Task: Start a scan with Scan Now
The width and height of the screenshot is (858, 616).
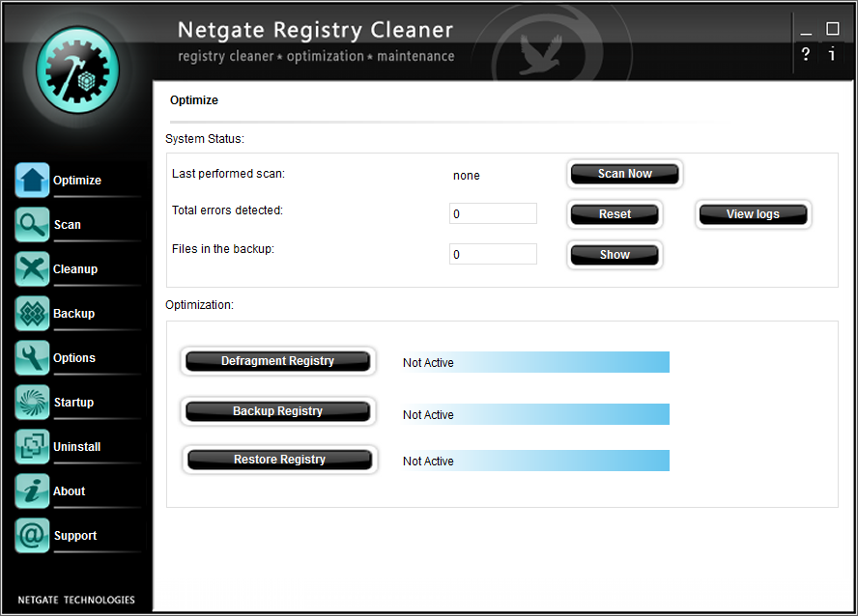Action: pos(624,174)
